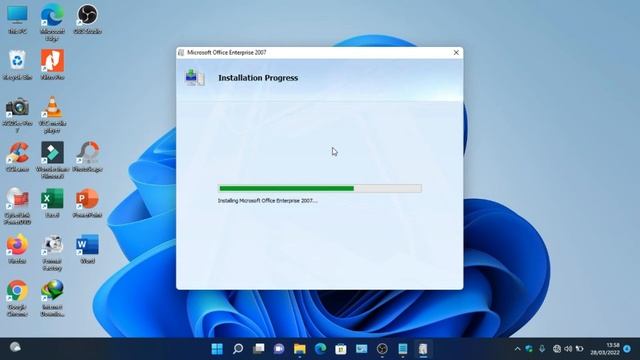Click the volume speaker tray icon
This screenshot has height=360, width=640.
click(568, 349)
